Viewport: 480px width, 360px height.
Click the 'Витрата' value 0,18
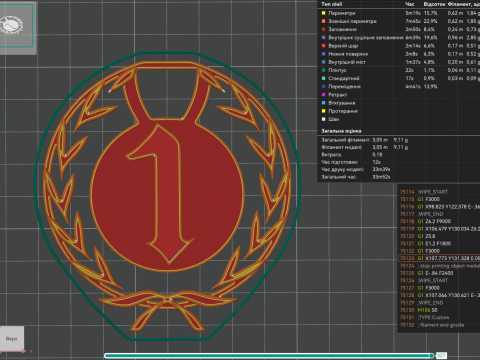tap(377, 155)
